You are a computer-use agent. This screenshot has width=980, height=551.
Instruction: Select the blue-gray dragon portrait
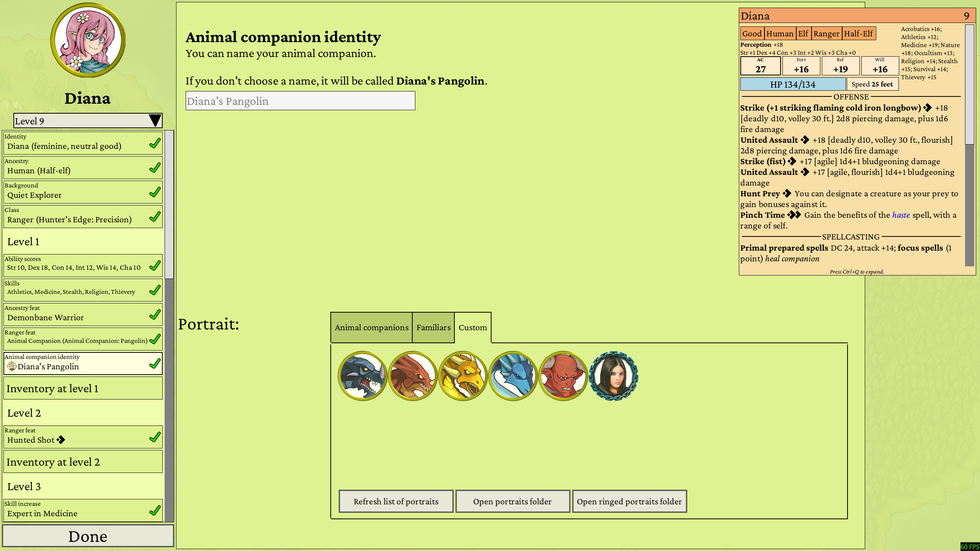click(x=362, y=376)
